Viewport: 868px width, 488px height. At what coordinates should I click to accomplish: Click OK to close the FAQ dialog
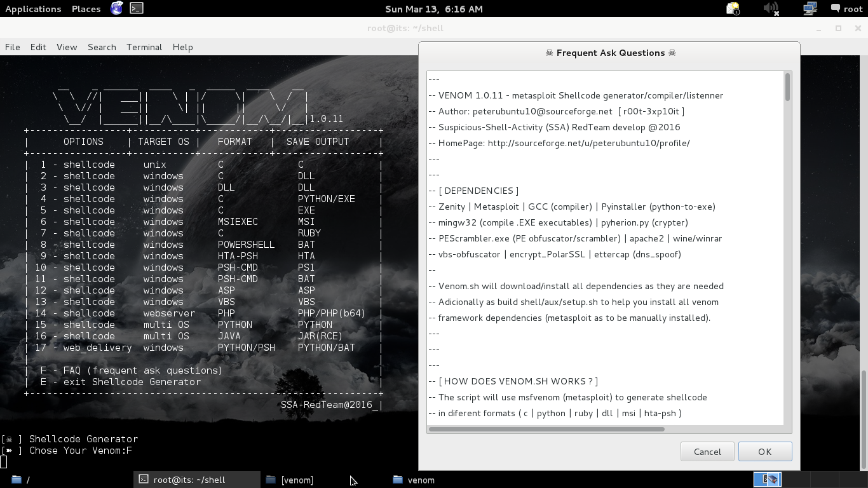(x=765, y=451)
